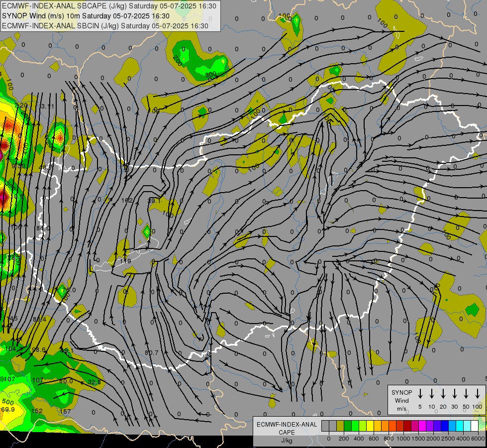Click the 157 value on the map
The height and width of the screenshot is (448, 487).
[65, 411]
